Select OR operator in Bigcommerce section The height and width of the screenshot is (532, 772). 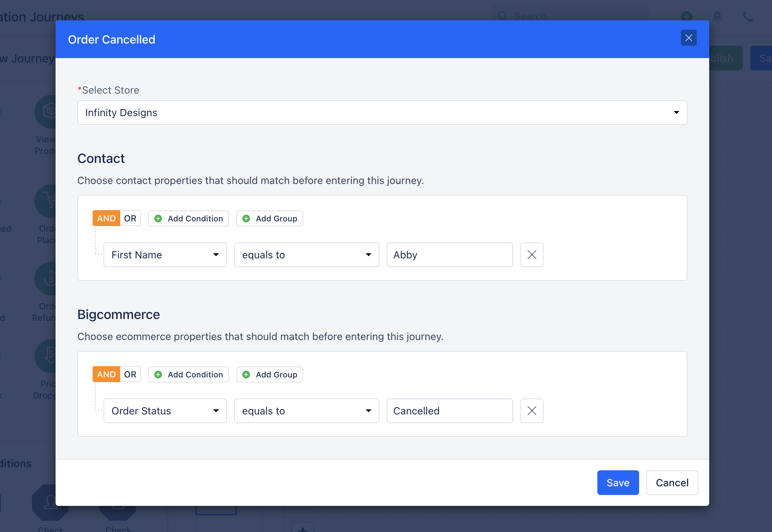(x=130, y=375)
